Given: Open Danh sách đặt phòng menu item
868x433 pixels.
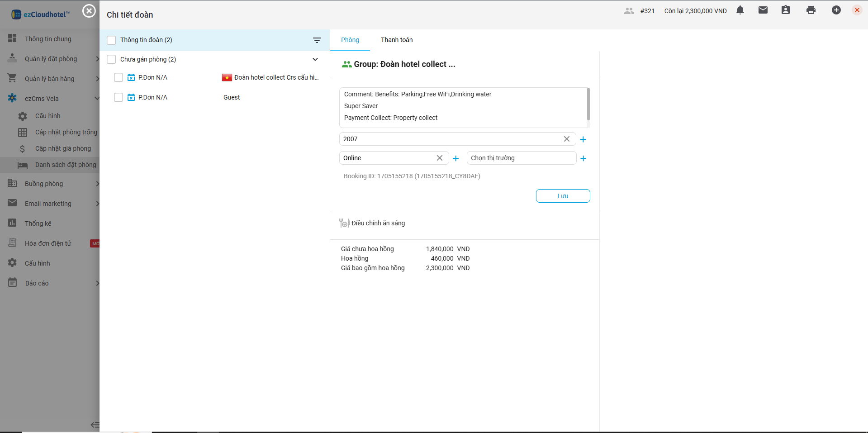Looking at the screenshot, I should click(x=65, y=165).
